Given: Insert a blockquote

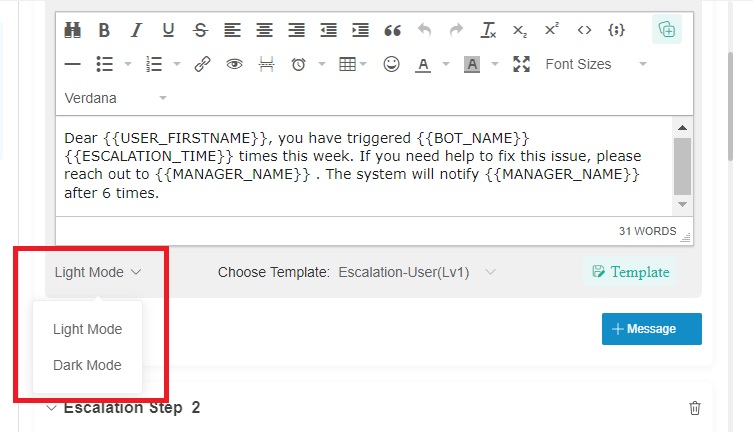Looking at the screenshot, I should coord(392,30).
